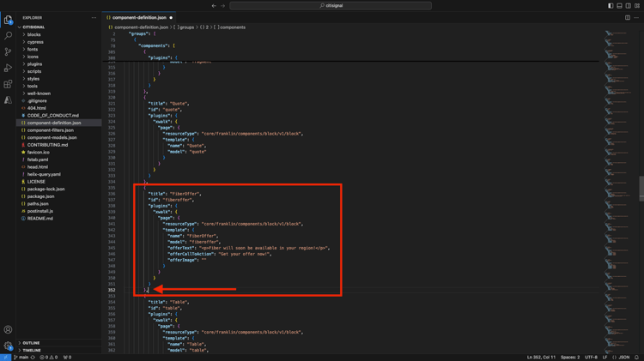Click the Ln 352, Col 11 indicator
Screen dimensions: 644x361
point(541,358)
